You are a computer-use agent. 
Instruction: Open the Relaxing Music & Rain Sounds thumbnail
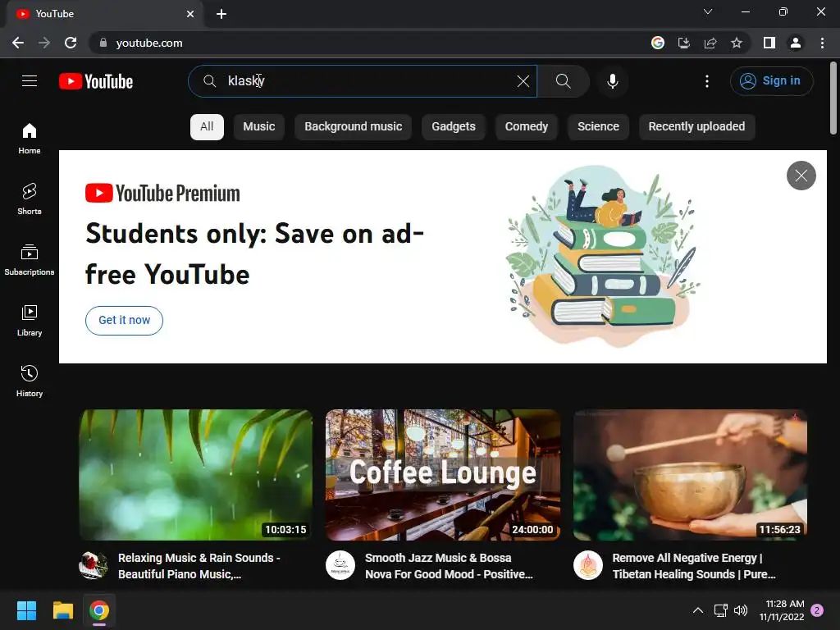[195, 475]
